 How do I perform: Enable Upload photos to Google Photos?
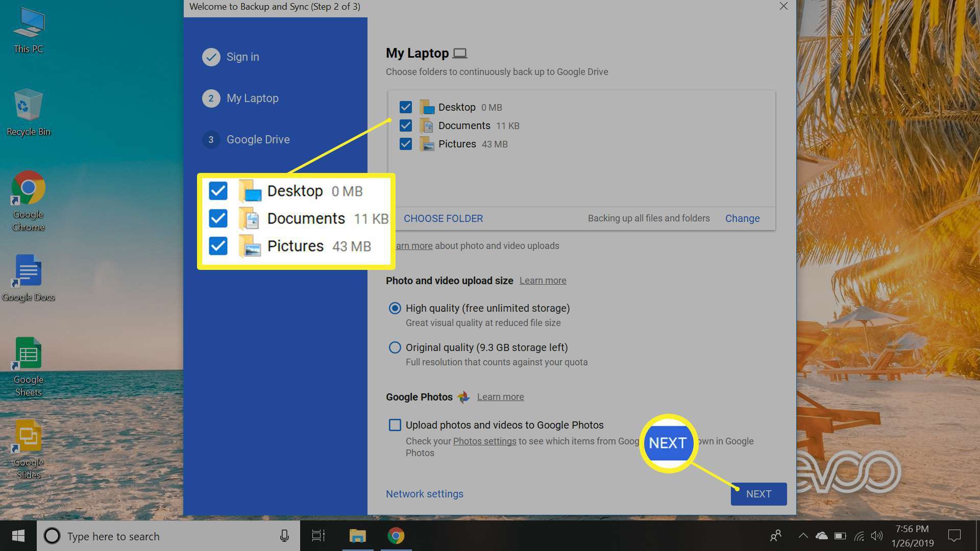coord(394,424)
